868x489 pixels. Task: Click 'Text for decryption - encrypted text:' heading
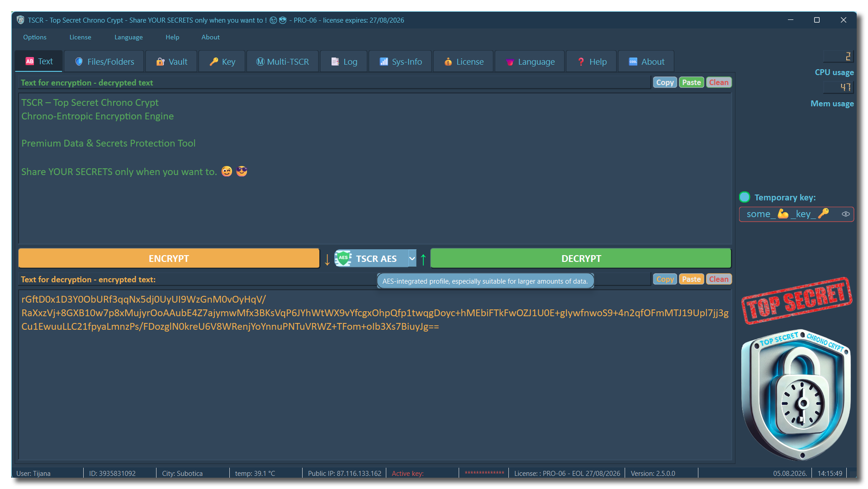pyautogui.click(x=88, y=279)
